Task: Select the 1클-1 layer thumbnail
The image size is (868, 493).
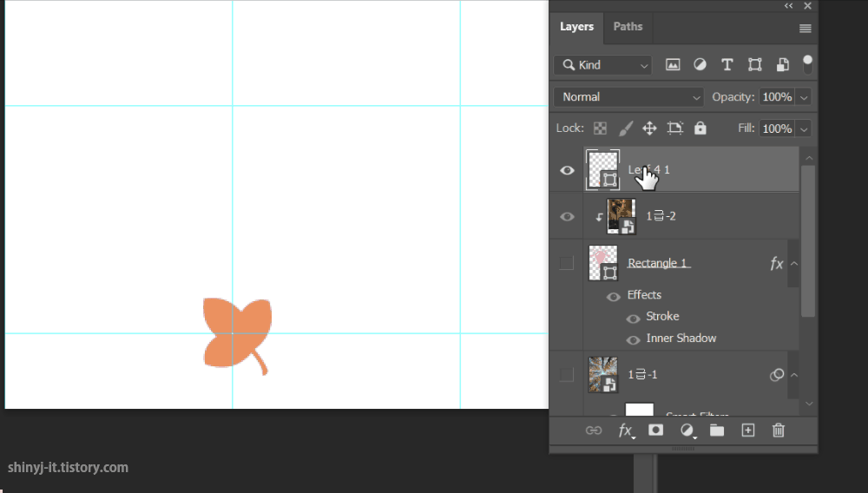Action: (x=603, y=375)
